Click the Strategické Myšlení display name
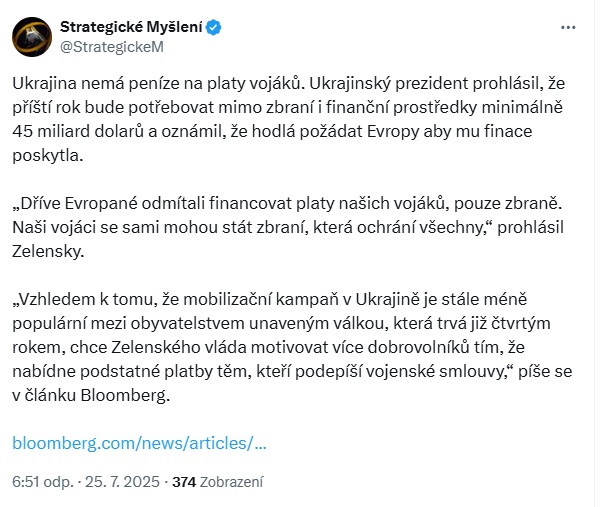602x507 pixels. (131, 27)
